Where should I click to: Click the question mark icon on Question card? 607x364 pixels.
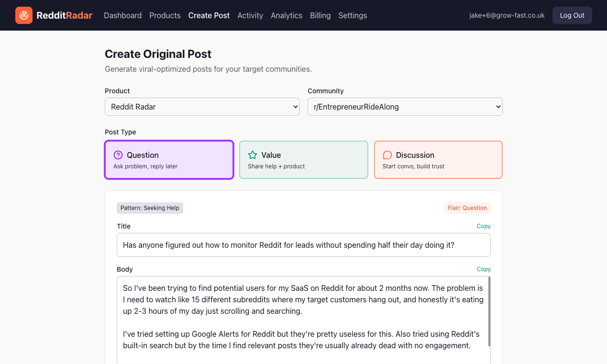118,154
